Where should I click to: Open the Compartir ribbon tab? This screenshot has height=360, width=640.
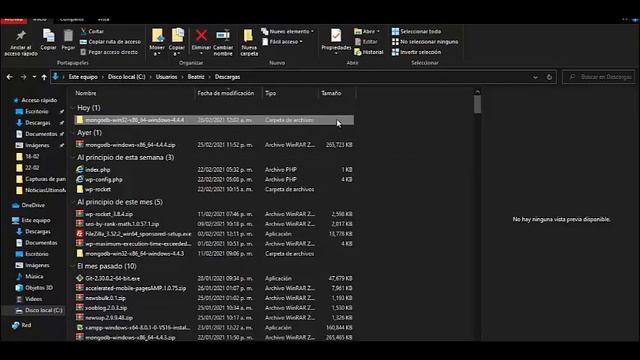(x=72, y=19)
